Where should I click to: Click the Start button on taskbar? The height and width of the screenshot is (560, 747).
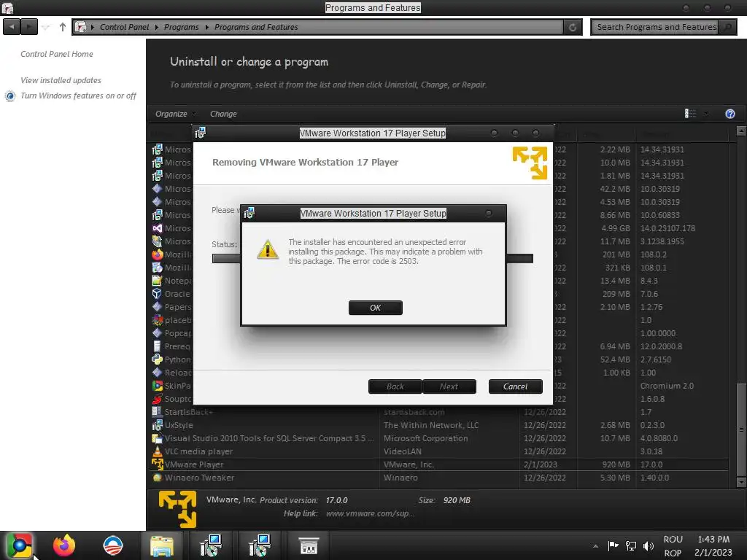[x=20, y=545]
